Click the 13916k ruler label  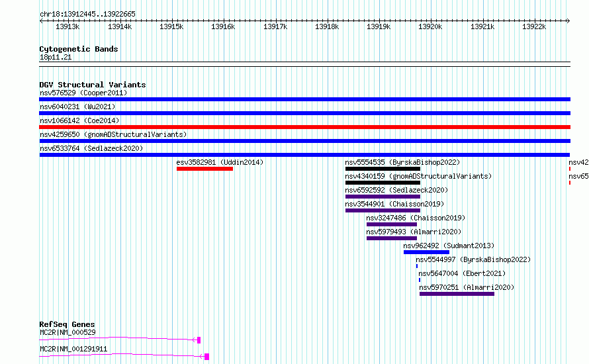[x=223, y=27]
